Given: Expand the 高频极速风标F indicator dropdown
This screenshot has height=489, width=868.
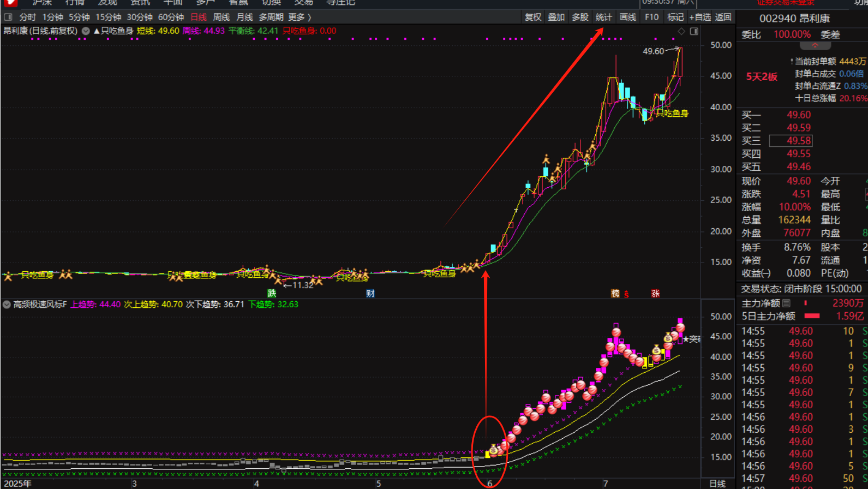Looking at the screenshot, I should click(x=7, y=305).
